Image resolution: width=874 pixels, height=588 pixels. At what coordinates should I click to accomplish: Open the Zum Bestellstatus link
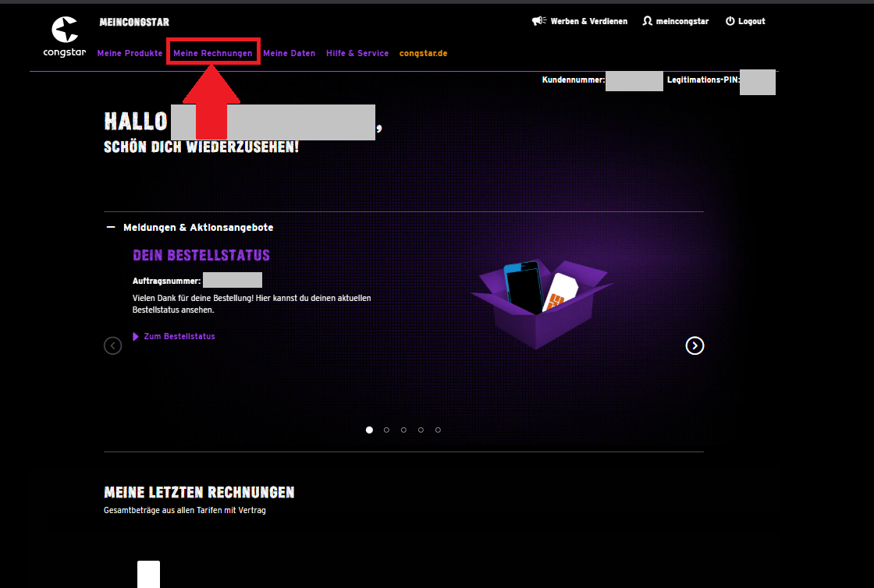point(179,337)
